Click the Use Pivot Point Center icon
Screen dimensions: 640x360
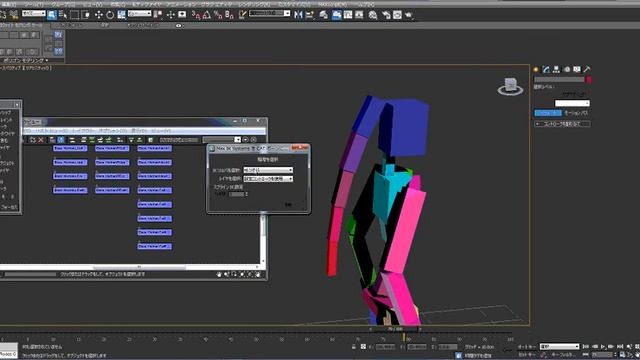click(158, 15)
